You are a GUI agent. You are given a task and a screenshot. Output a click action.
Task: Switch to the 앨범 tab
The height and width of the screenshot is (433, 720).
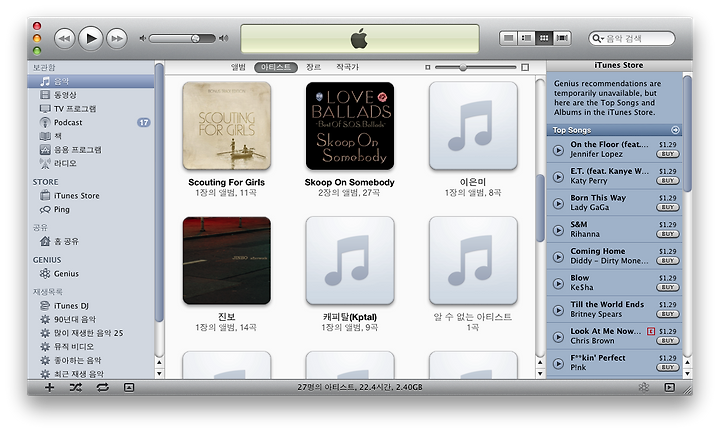click(238, 67)
